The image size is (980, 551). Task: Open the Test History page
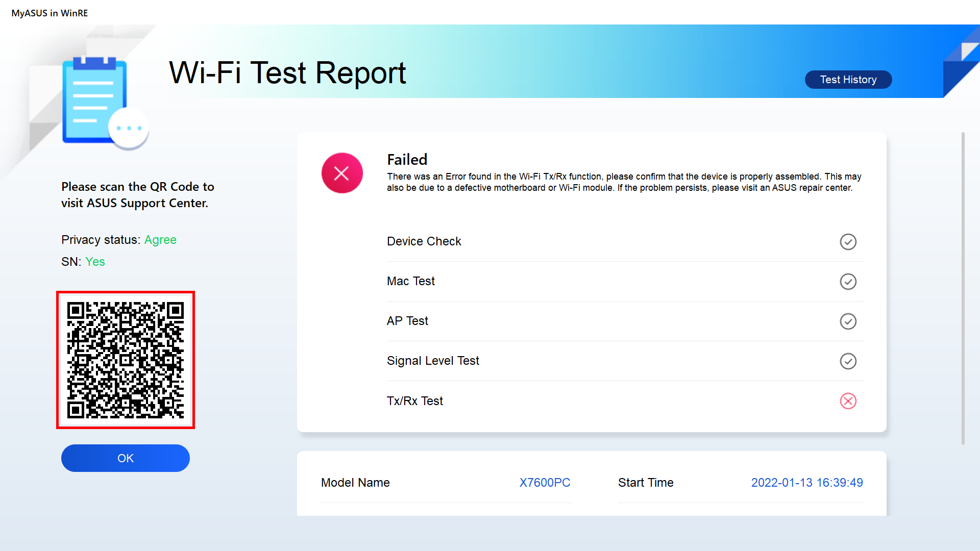point(848,80)
